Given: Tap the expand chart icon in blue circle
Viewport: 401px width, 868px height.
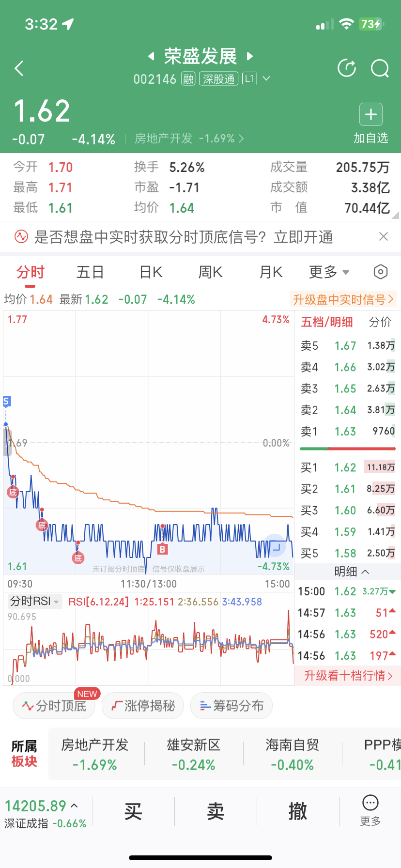Looking at the screenshot, I should 275,546.
